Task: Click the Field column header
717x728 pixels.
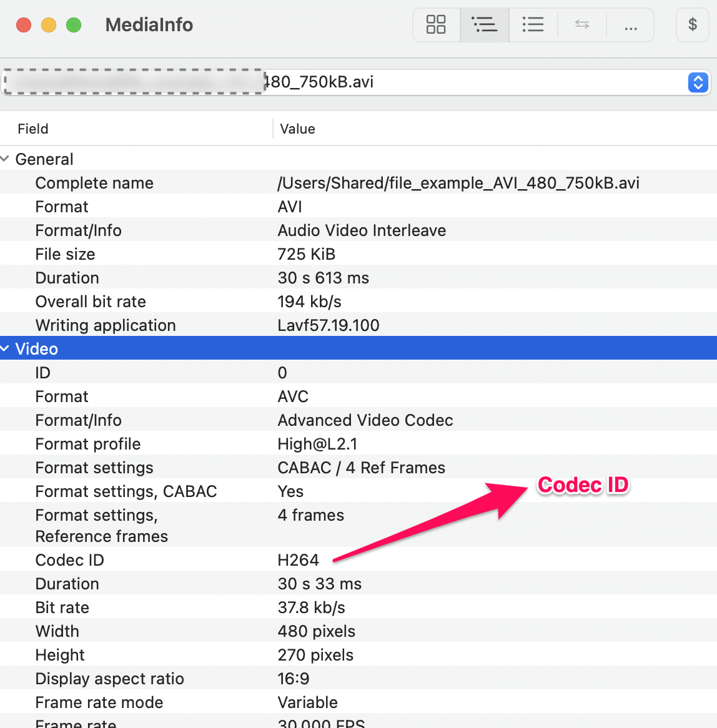Action: [33, 129]
